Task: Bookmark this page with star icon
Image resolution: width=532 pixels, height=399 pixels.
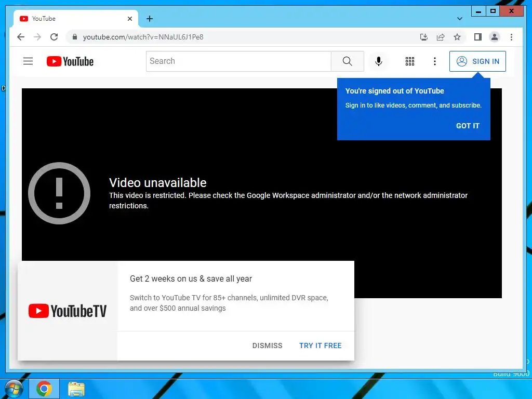Action: pyautogui.click(x=457, y=37)
